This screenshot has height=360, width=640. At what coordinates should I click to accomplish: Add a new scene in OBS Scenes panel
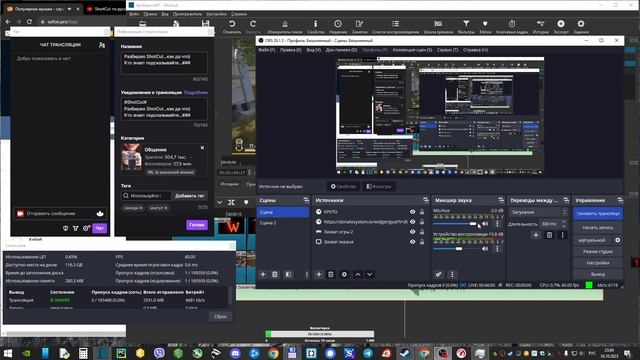coord(263,274)
